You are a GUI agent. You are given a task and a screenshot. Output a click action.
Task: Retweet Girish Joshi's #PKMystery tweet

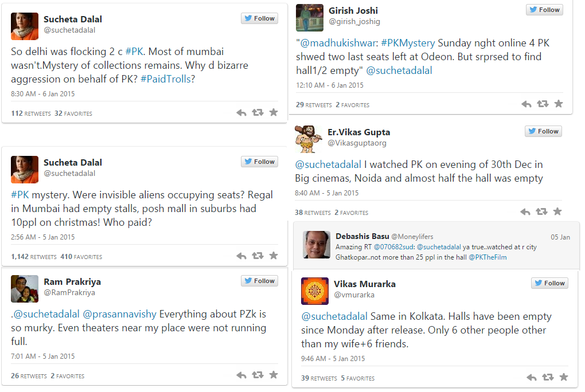[542, 104]
